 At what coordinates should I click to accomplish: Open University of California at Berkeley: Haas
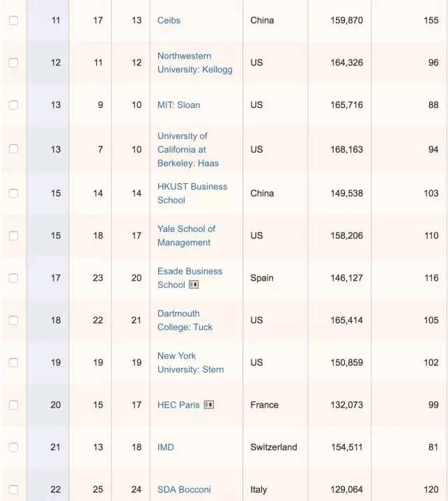pos(187,149)
